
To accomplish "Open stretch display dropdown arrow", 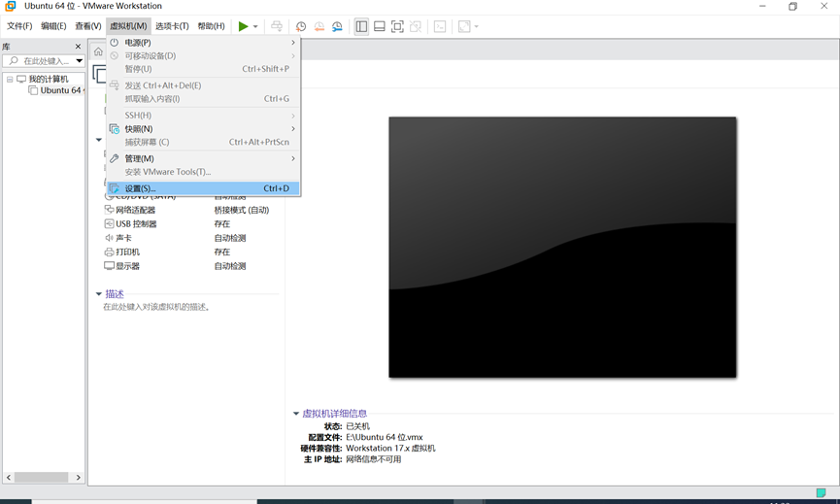I will pyautogui.click(x=476, y=26).
